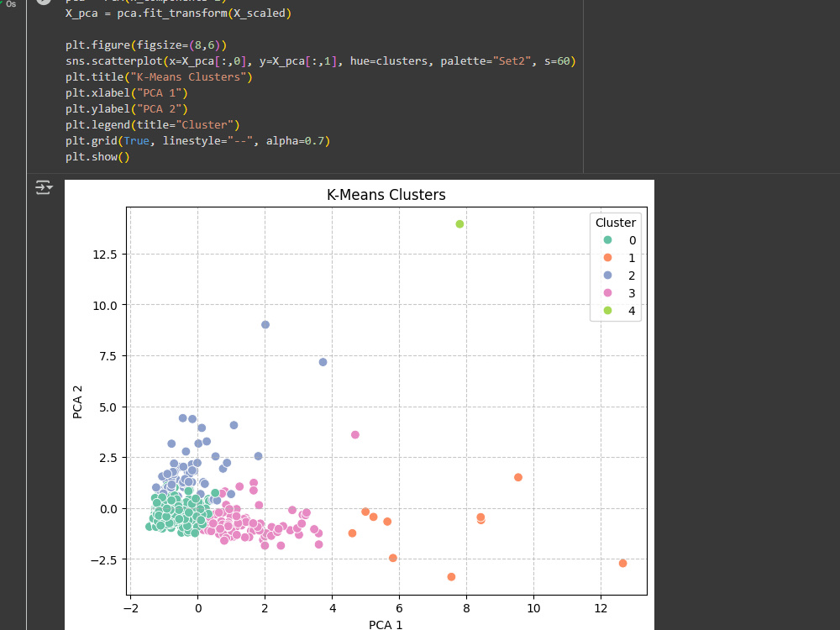840x630 pixels.
Task: Click the PCA 2 axis label on the chart
Action: click(x=80, y=403)
